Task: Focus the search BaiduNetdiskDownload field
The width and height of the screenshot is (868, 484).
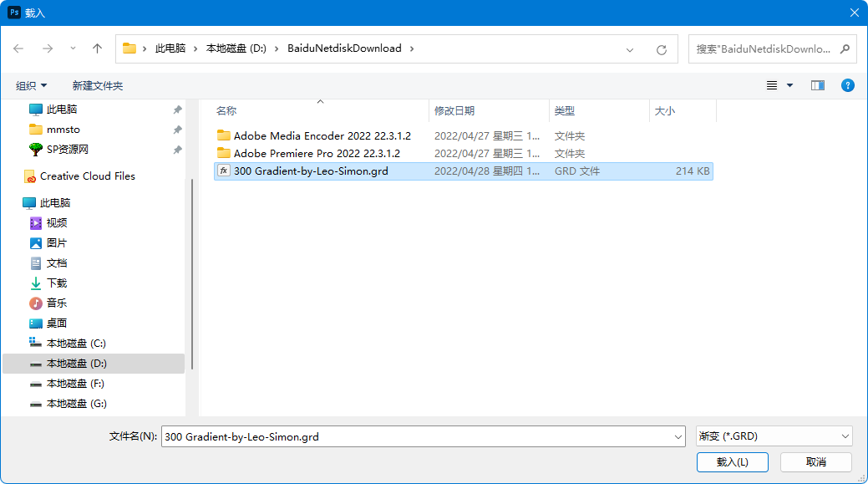Action: (772, 48)
